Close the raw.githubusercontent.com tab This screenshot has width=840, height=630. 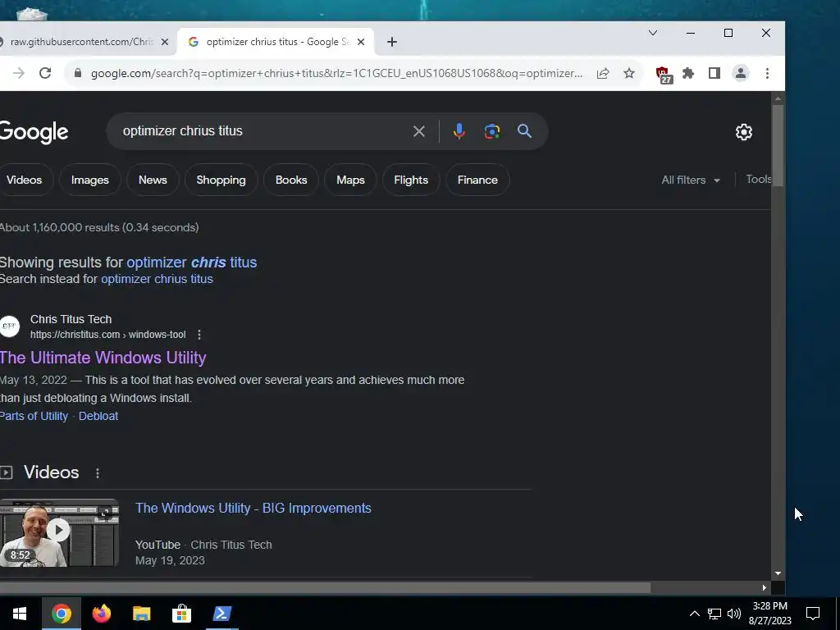point(165,42)
